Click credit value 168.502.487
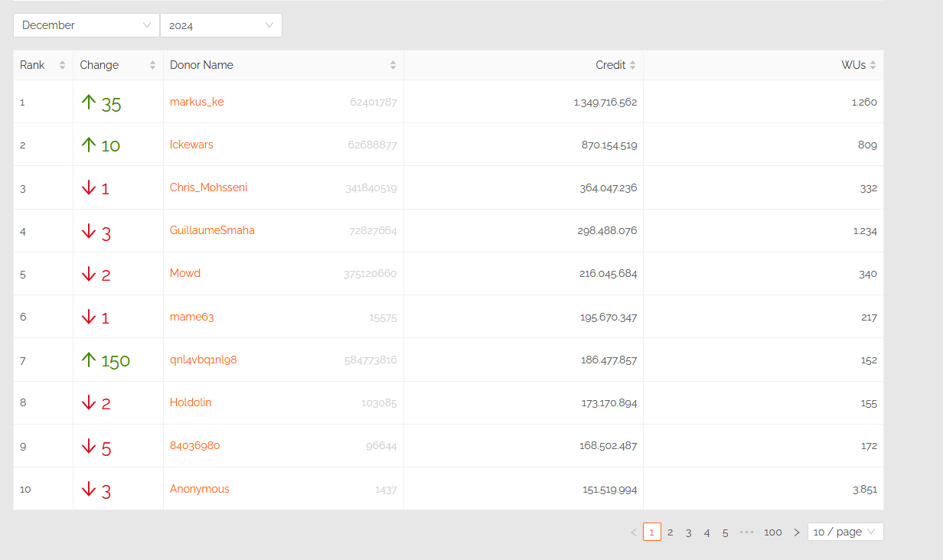Viewport: 943px width, 560px height. tap(609, 446)
